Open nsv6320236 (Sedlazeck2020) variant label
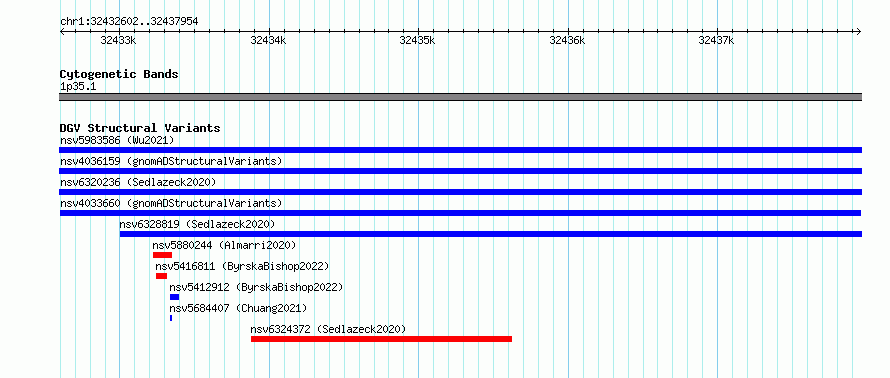890x378 pixels. [x=138, y=182]
